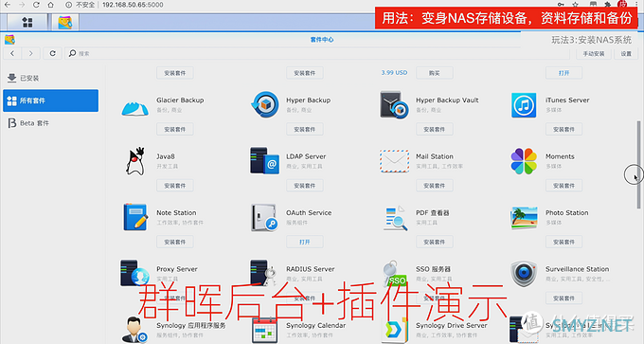Open the installed OAuth Service package
Image resolution: width=644 pixels, height=344 pixels.
(x=305, y=242)
